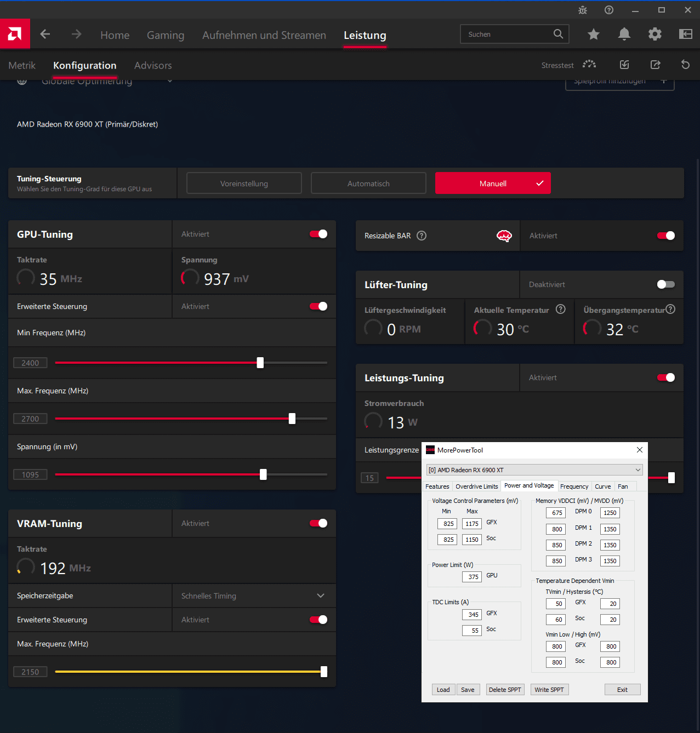Click Resizable BAR help icon
Viewport: 700px width, 733px height.
coord(422,236)
